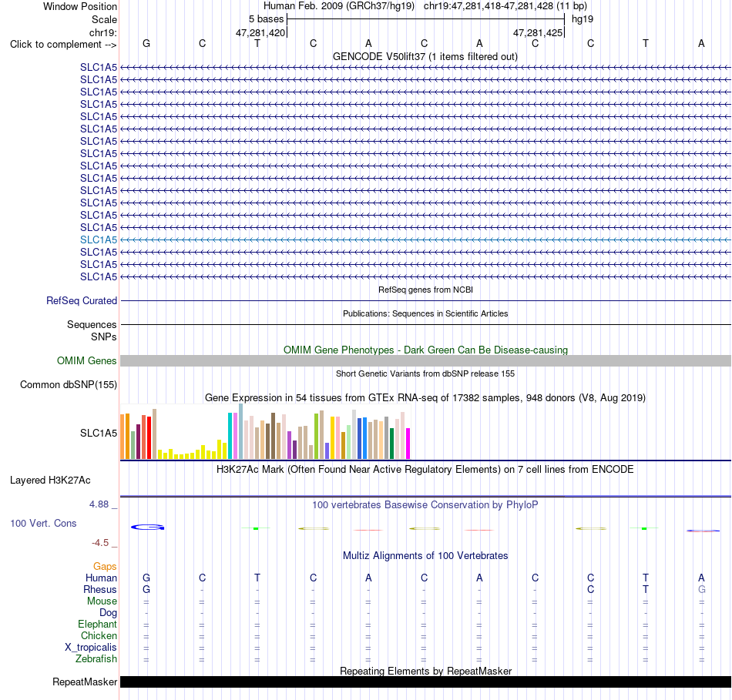The height and width of the screenshot is (700, 732).
Task: Click the bright red bar in GTEx chart
Action: coord(149,437)
